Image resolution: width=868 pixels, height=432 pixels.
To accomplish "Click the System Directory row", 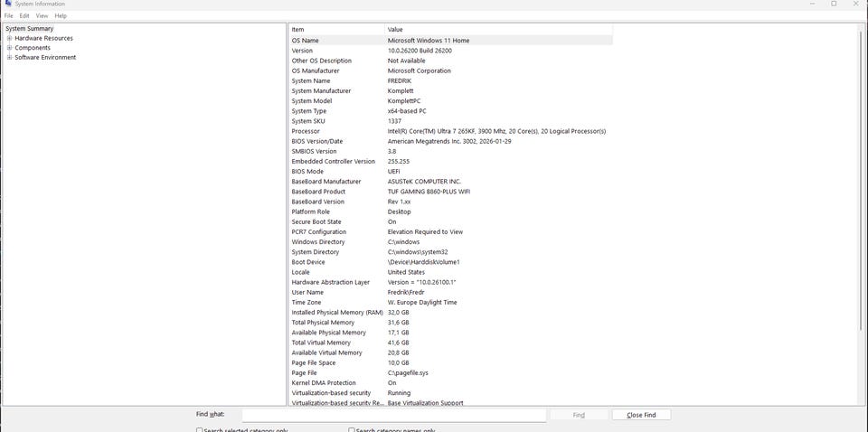I will (450, 251).
